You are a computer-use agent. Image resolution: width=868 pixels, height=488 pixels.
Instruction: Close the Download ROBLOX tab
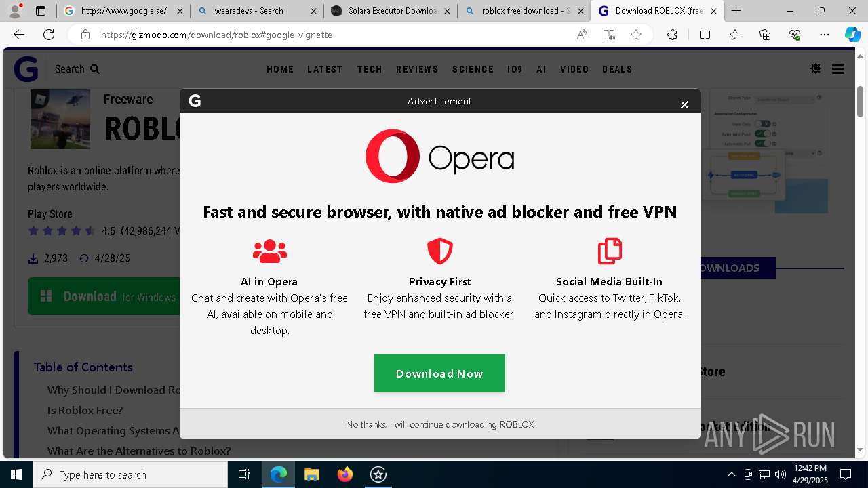[x=714, y=11]
